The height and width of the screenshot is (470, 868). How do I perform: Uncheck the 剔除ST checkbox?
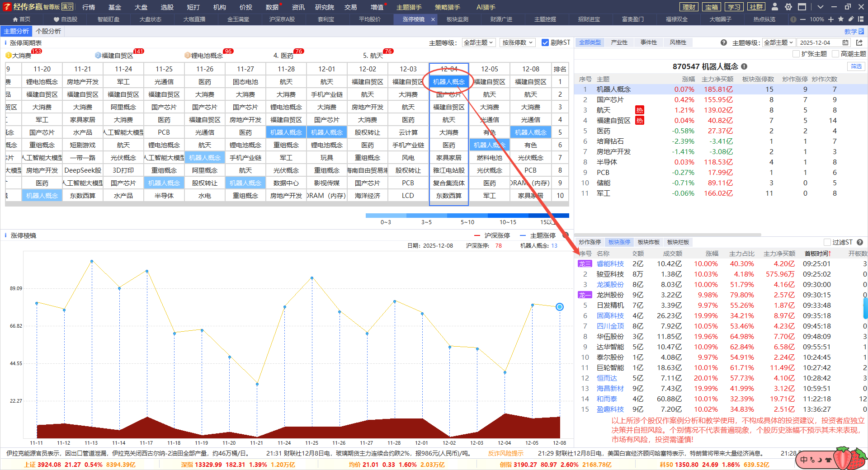[x=545, y=42]
